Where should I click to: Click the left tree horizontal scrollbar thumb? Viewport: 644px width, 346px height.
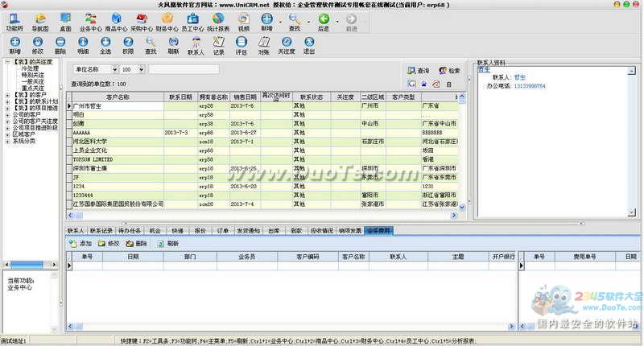point(27,265)
